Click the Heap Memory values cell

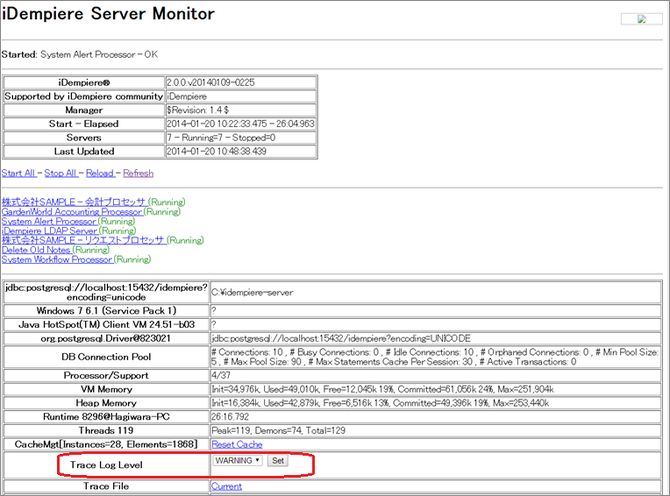[x=436, y=403]
